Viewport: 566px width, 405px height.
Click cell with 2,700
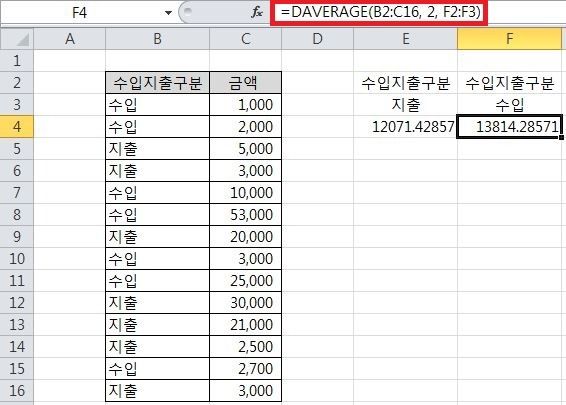[x=245, y=369]
